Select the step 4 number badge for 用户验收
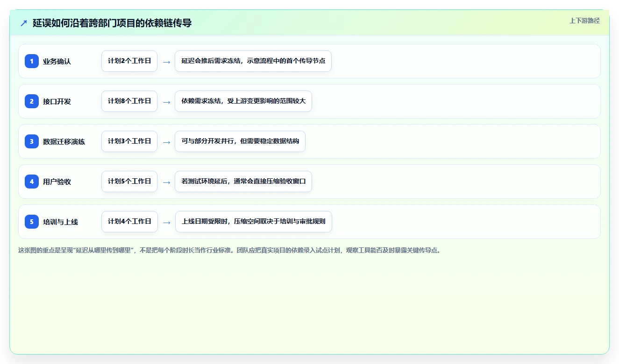Image resolution: width=619 pixels, height=364 pixels. pyautogui.click(x=32, y=182)
